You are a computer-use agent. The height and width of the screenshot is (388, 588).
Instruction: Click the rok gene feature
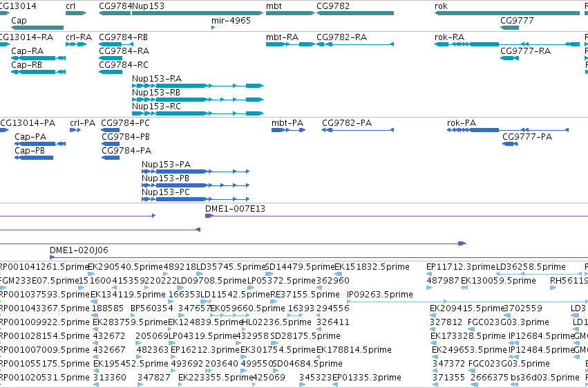[x=507, y=13]
